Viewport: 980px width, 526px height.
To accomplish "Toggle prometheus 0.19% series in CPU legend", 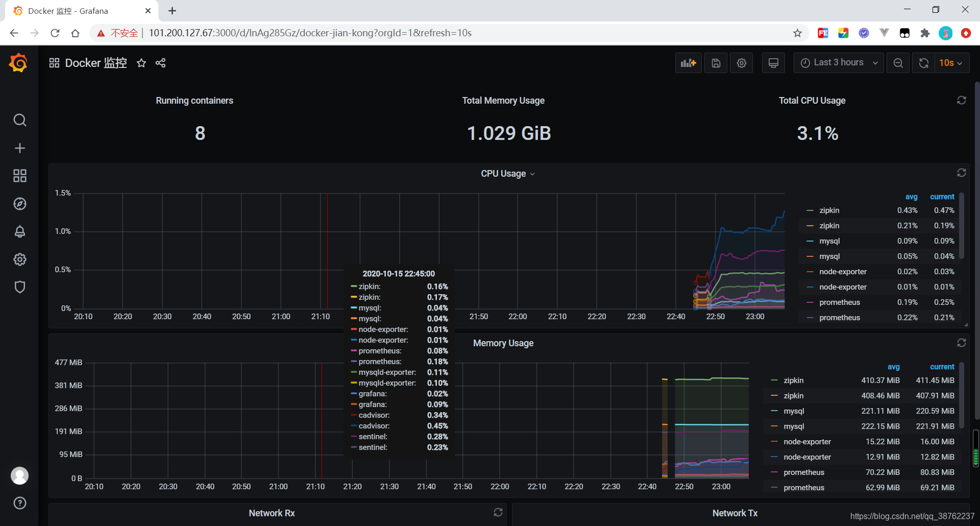I will [840, 302].
